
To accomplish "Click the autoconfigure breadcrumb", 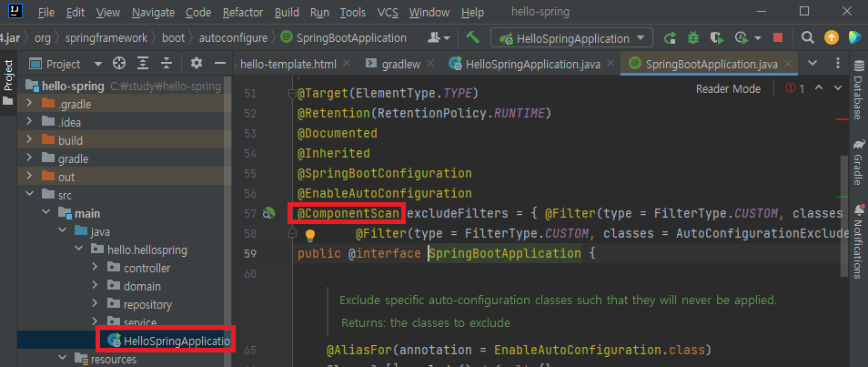I will click(233, 38).
